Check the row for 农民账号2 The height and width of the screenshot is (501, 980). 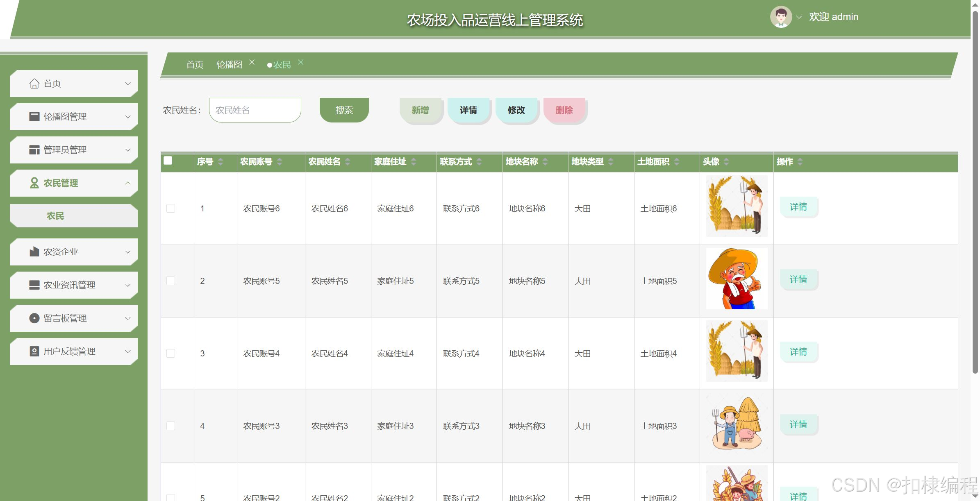(171, 497)
